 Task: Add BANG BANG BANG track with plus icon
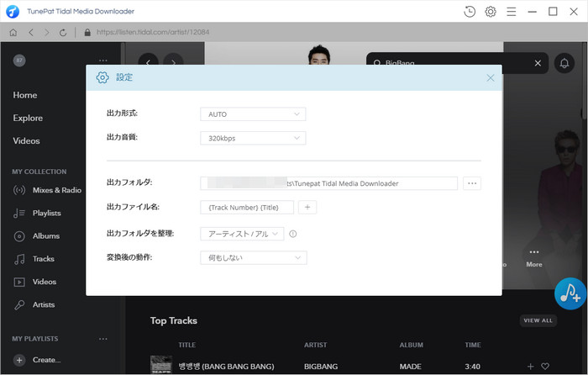[x=530, y=367]
